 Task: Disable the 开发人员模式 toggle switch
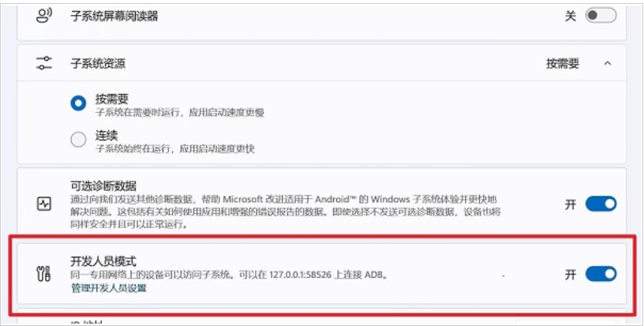click(x=601, y=274)
